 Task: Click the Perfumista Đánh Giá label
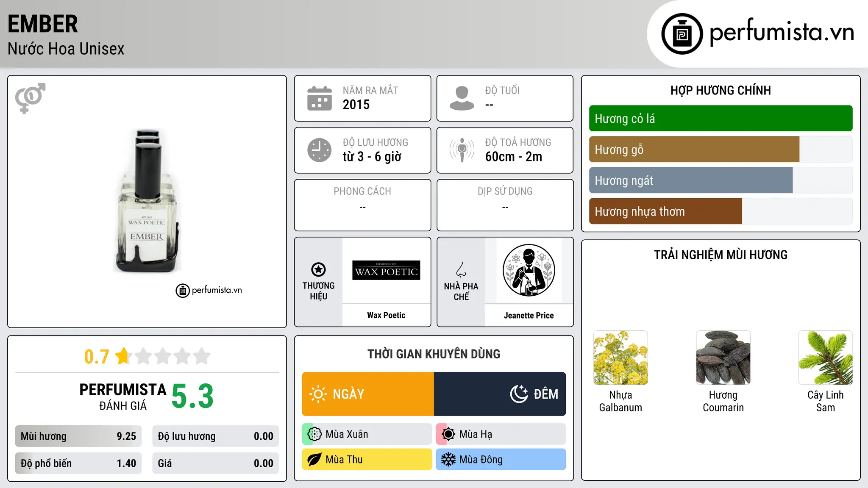123,396
